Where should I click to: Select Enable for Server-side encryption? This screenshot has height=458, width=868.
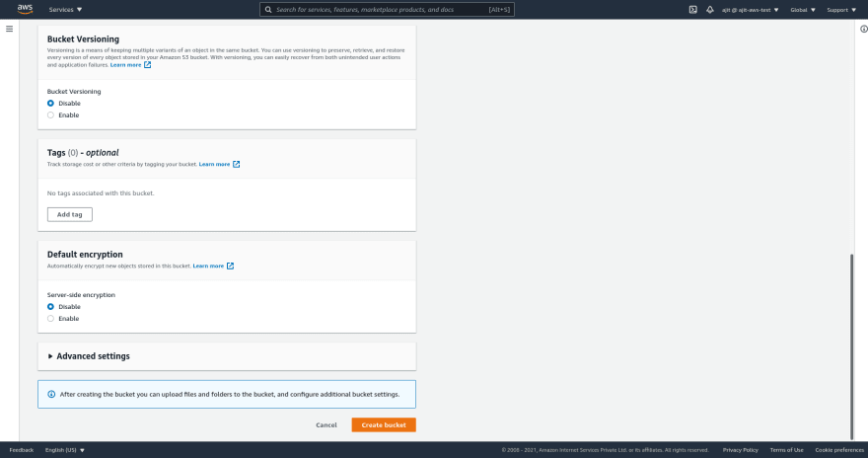50,319
